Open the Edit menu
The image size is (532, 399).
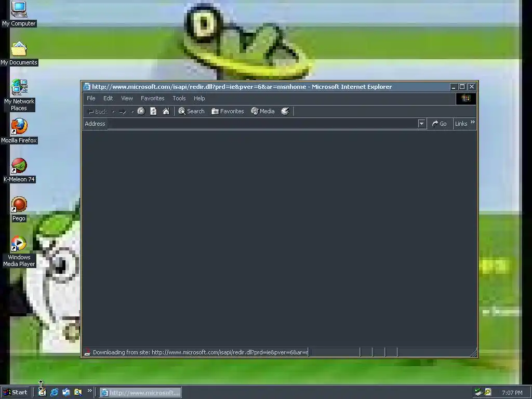tap(108, 98)
